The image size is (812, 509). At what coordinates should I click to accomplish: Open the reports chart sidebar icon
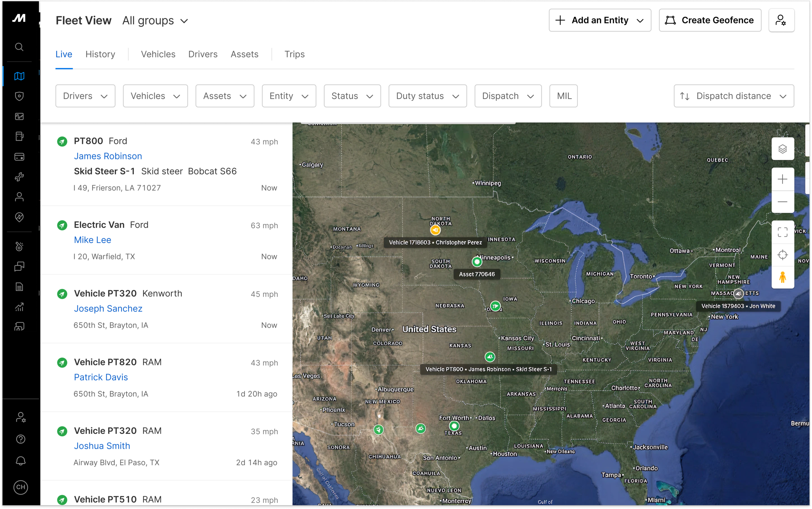19,307
